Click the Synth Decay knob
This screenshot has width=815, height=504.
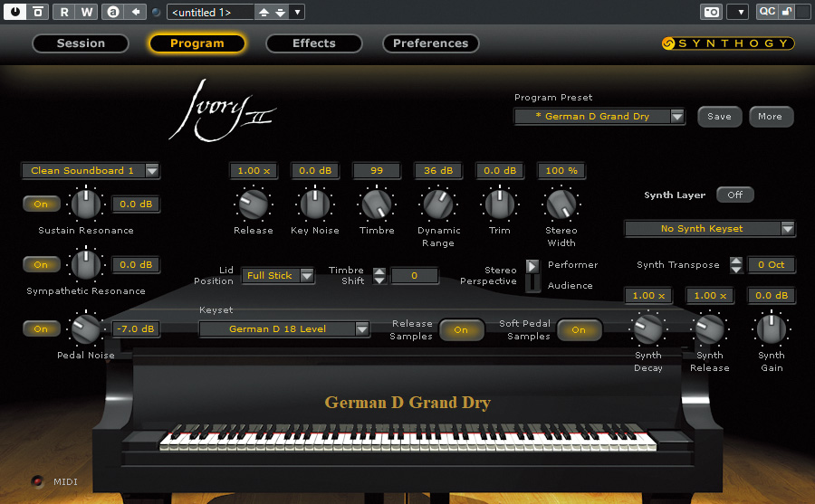648,328
